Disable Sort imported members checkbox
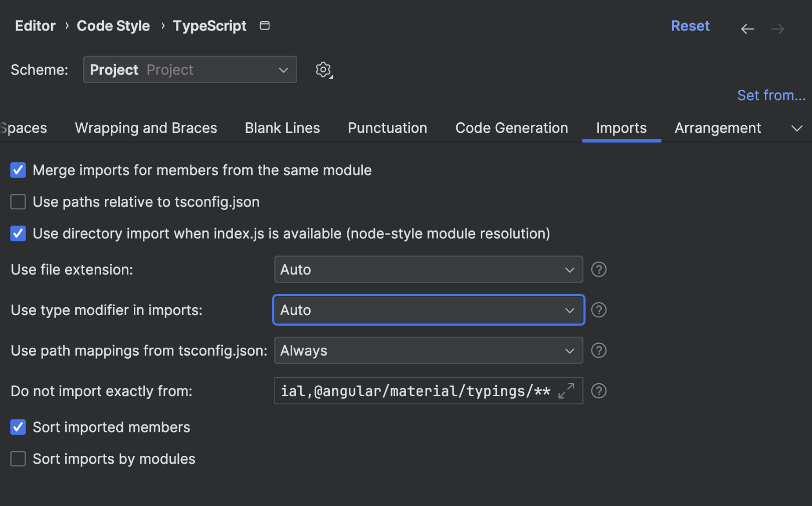The width and height of the screenshot is (812, 506). 18,427
